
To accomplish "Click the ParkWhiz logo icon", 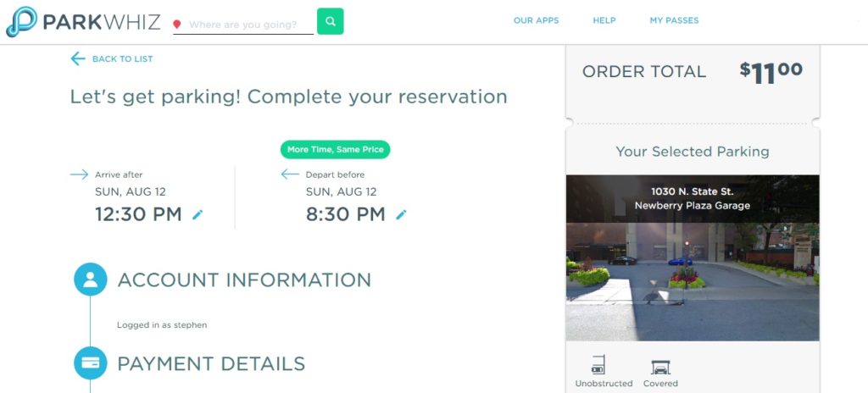I will coord(20,22).
